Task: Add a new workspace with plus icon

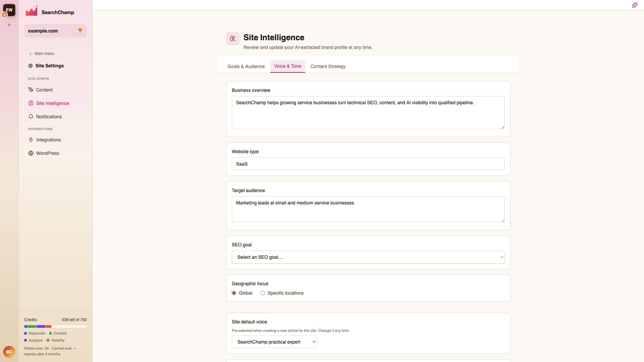Action: (9, 25)
